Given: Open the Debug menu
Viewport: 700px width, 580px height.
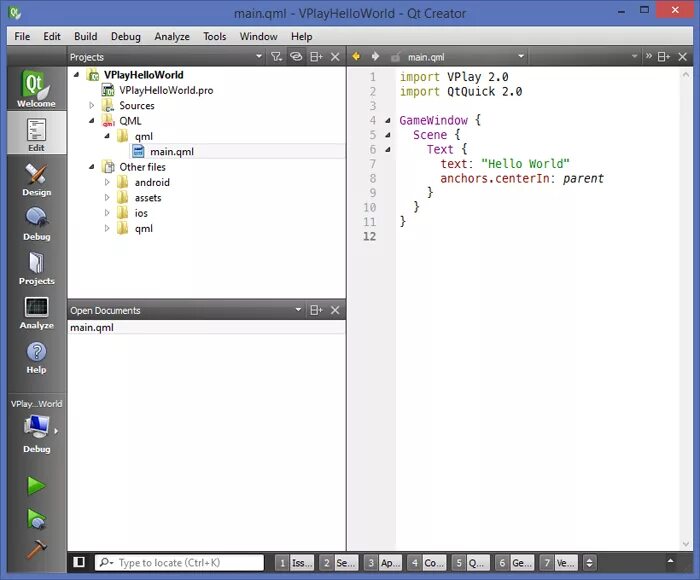Looking at the screenshot, I should click(x=125, y=36).
